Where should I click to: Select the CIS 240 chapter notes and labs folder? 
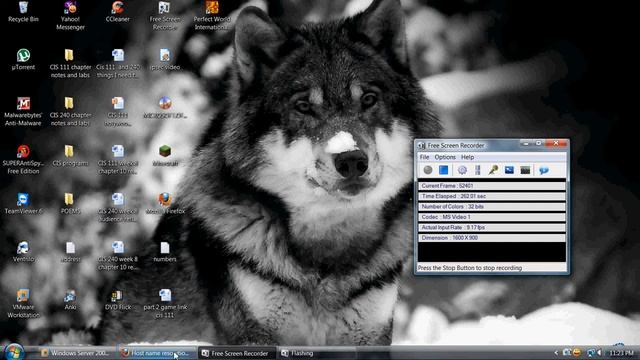[x=70, y=111]
